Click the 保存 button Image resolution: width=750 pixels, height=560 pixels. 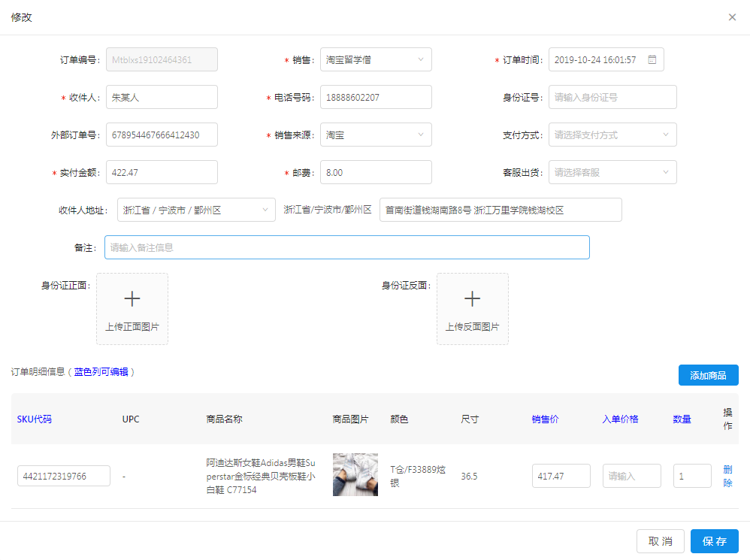pos(714,541)
